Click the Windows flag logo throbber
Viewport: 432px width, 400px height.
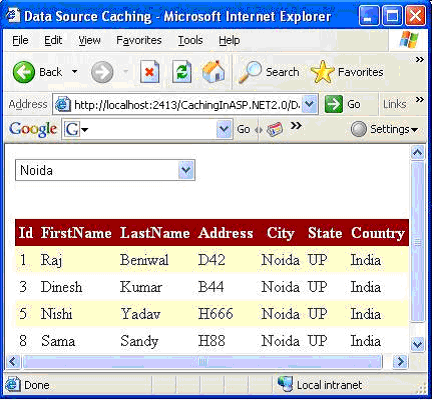click(409, 40)
